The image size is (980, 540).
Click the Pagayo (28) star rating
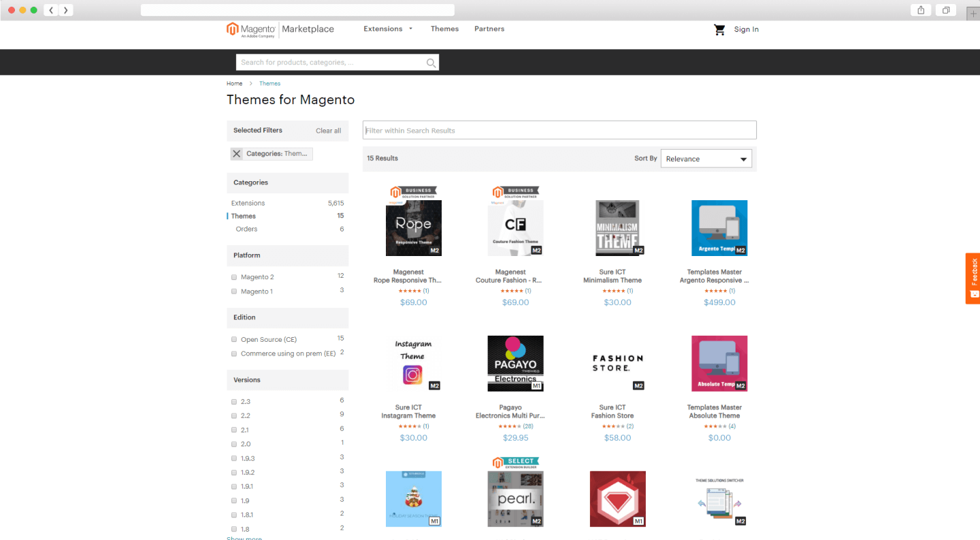[515, 426]
